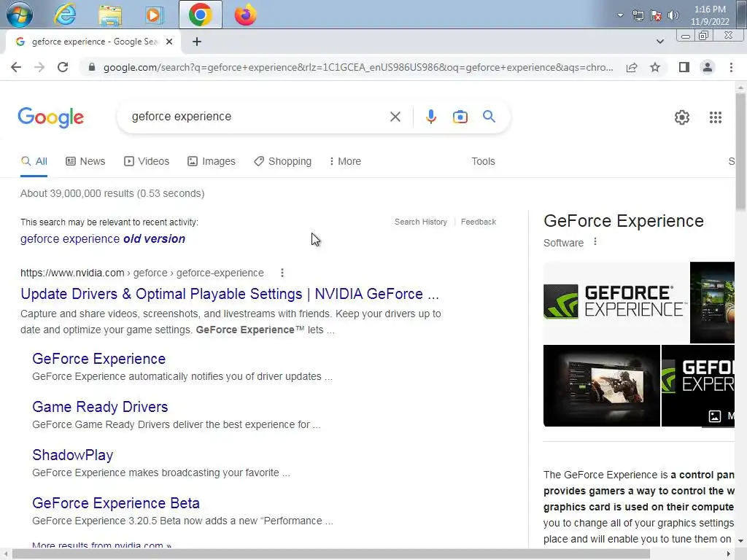Open the Chrome profile avatar

(708, 67)
